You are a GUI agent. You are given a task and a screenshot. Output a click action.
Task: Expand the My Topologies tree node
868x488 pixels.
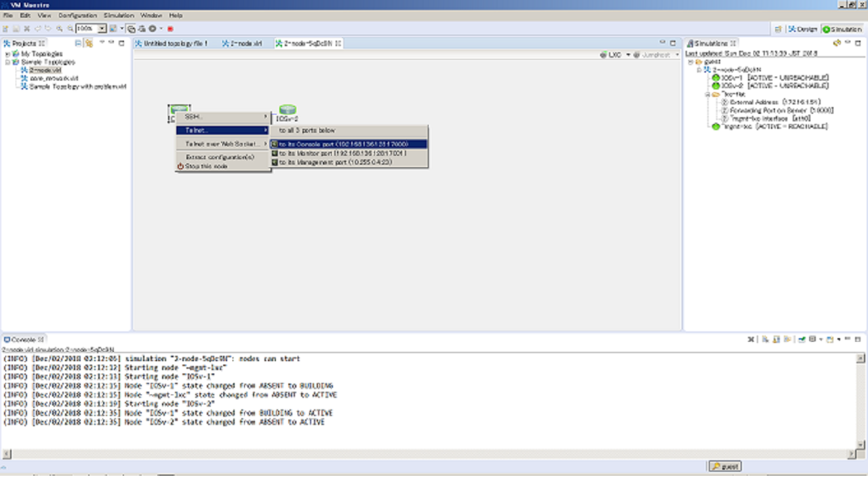coord(7,54)
